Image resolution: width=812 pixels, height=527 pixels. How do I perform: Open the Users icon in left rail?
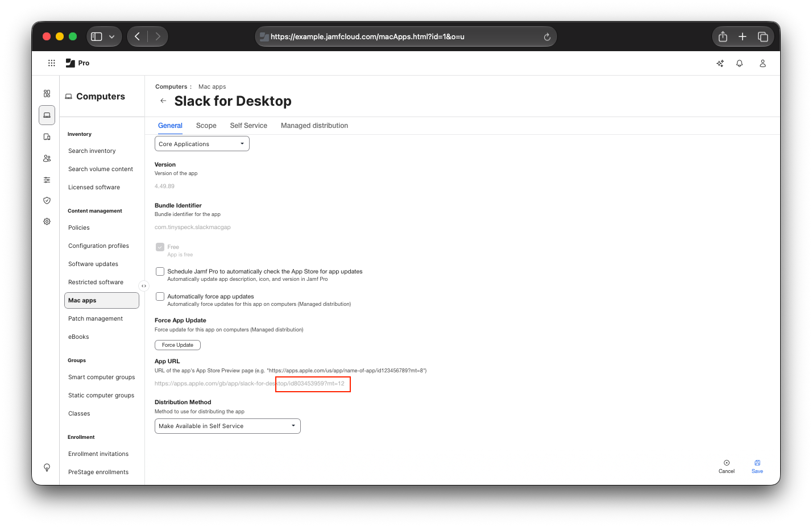(x=47, y=158)
